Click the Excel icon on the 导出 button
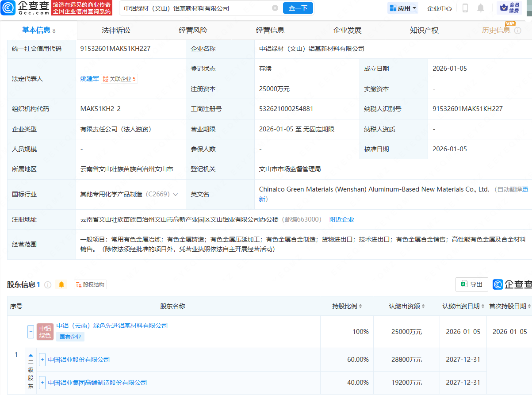The width and height of the screenshot is (532, 395). coord(464,284)
